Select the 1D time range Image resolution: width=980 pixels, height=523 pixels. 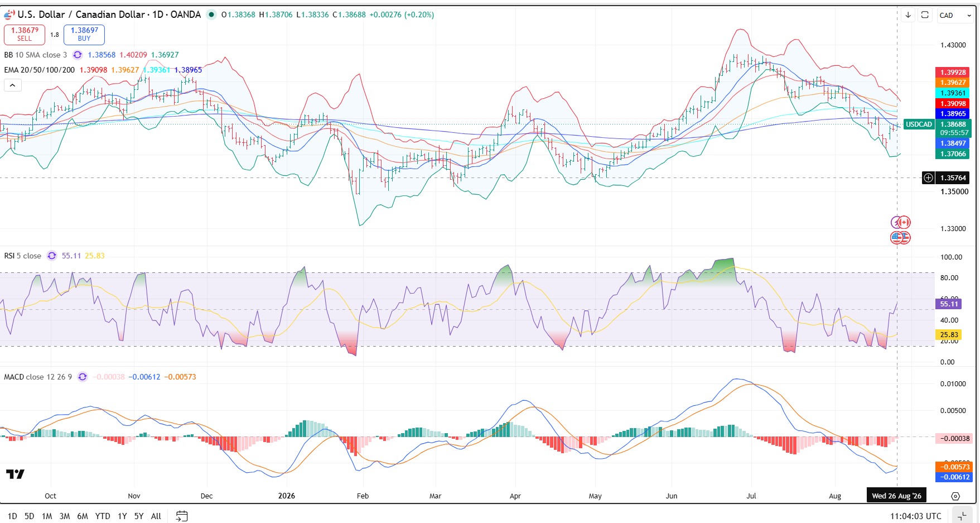pos(12,516)
